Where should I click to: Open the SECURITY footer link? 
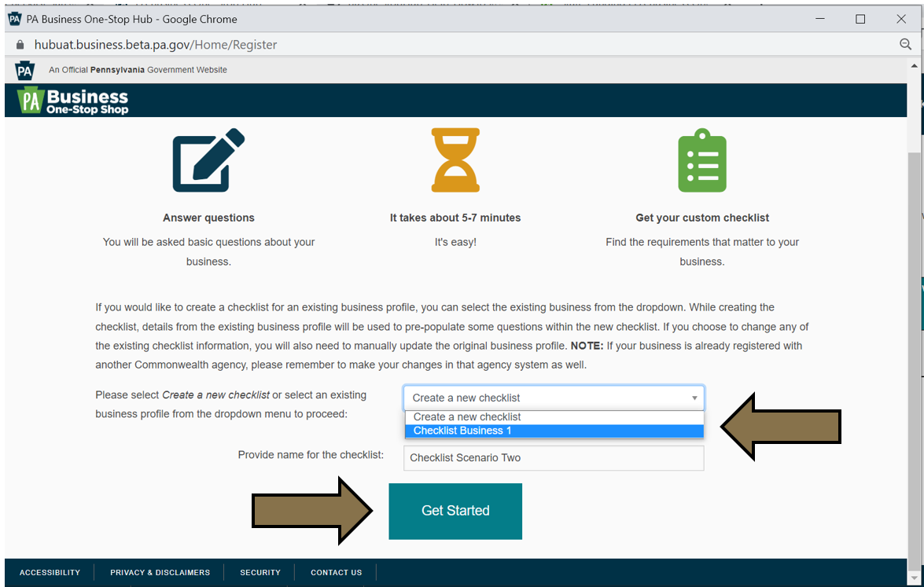[x=260, y=572]
